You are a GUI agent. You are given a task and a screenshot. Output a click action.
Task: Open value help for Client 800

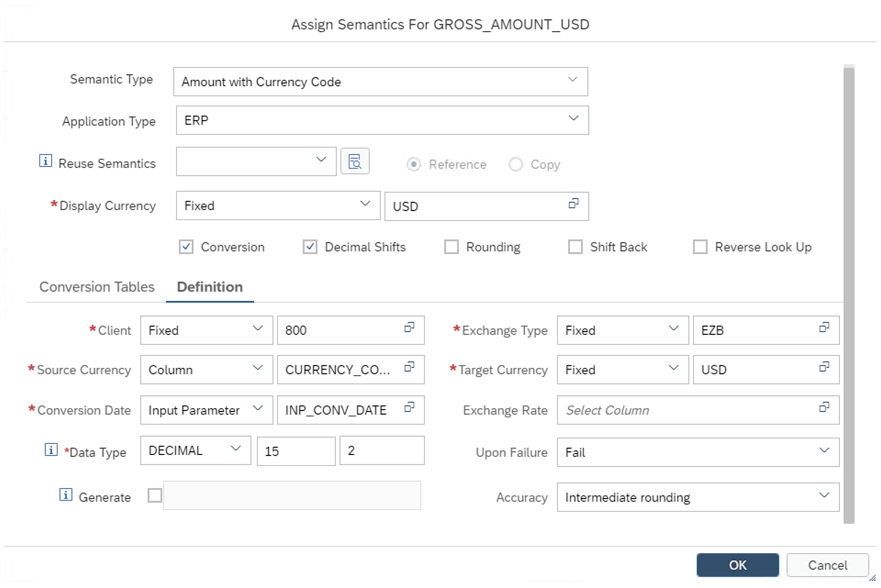pyautogui.click(x=409, y=328)
